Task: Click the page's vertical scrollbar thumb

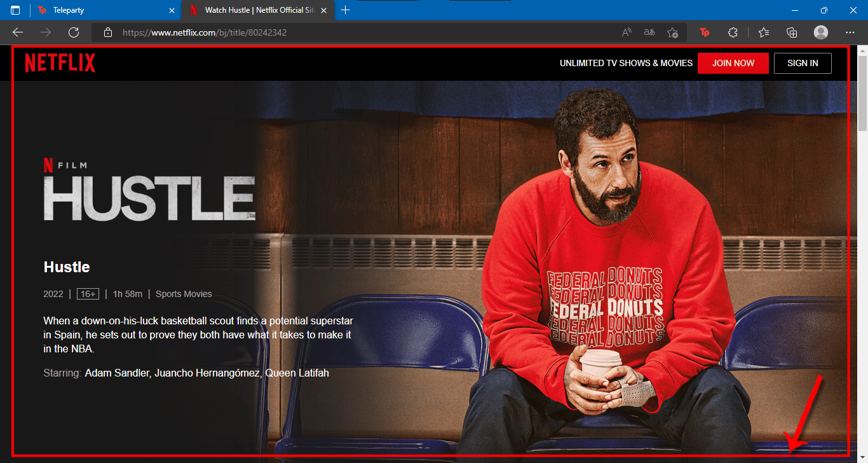Action: (862, 92)
